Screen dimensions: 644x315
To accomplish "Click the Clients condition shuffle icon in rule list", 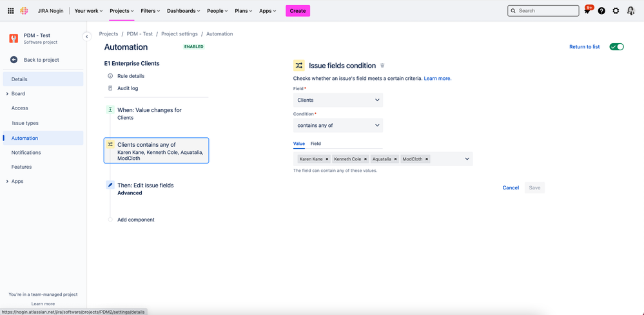I will pyautogui.click(x=110, y=144).
